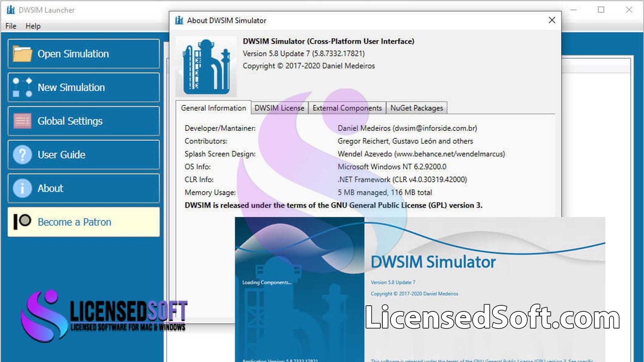The width and height of the screenshot is (644, 362).
Task: Click 'Wendel Azevedo (www.behance.net/wendelmarcus)' text
Action: tap(421, 154)
